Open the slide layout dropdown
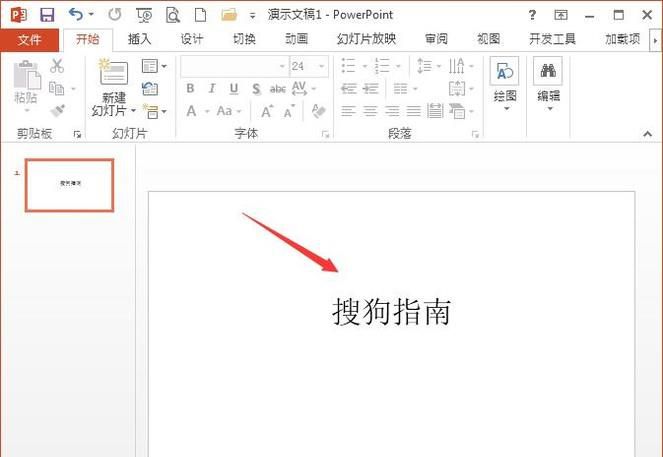The image size is (663, 457). tap(154, 66)
